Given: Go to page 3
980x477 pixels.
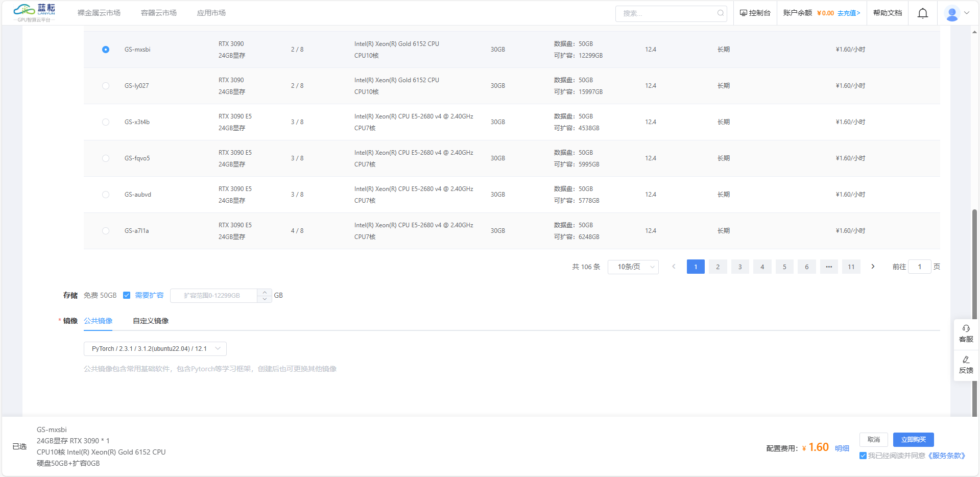Looking at the screenshot, I should 740,267.
